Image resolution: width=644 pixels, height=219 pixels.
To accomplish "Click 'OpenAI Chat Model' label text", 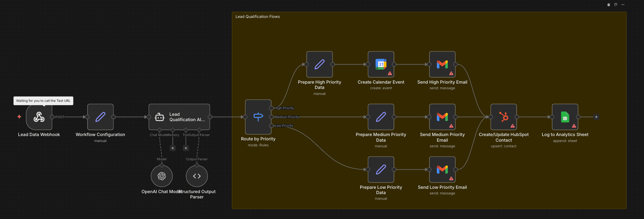I will 161,191.
